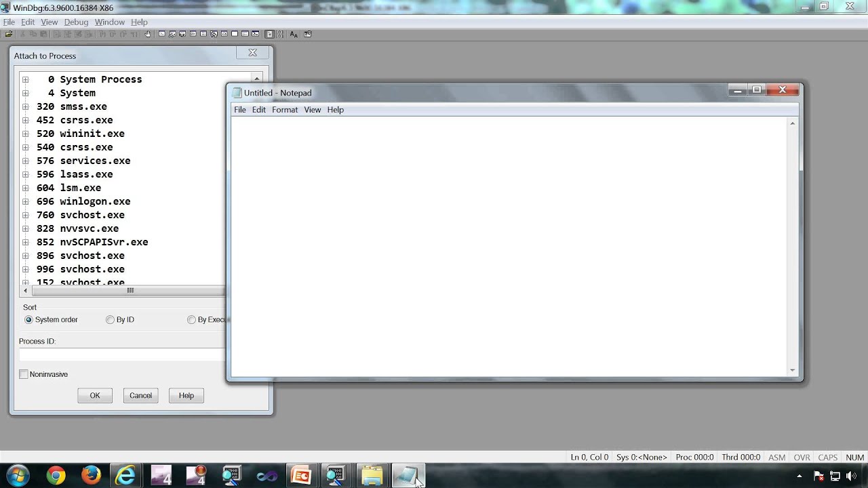
Task: Expand the System Process tree node
Action: click(25, 79)
